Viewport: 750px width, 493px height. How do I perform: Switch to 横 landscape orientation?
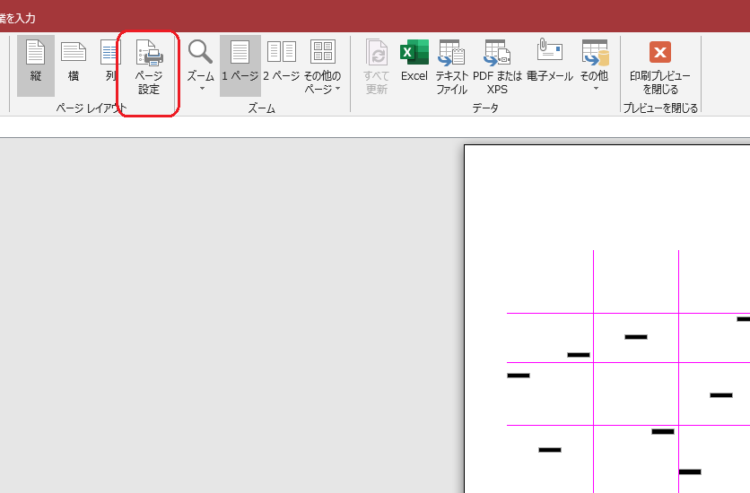coord(73,64)
